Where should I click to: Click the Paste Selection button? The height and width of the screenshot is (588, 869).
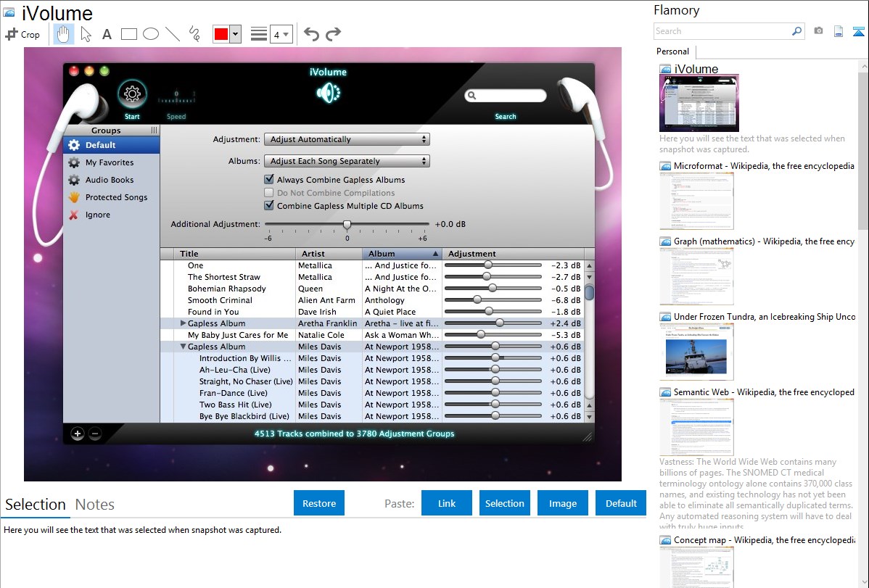(504, 503)
